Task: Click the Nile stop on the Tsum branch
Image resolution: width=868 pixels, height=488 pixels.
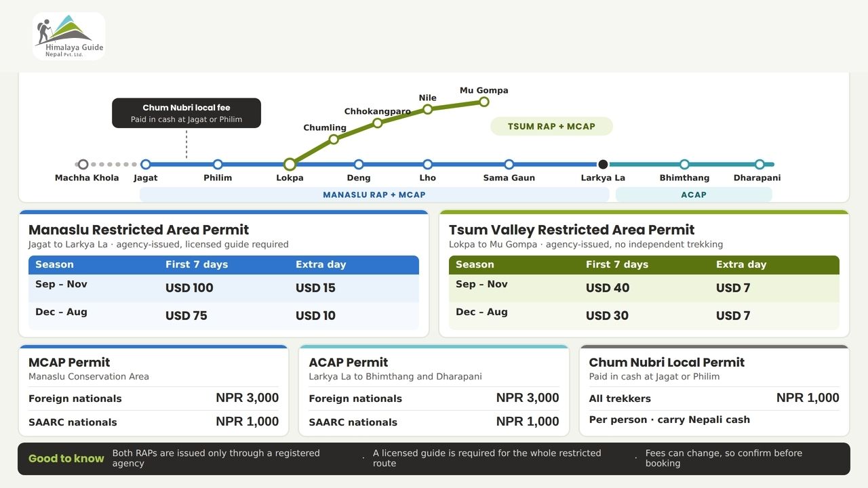Action: click(427, 108)
